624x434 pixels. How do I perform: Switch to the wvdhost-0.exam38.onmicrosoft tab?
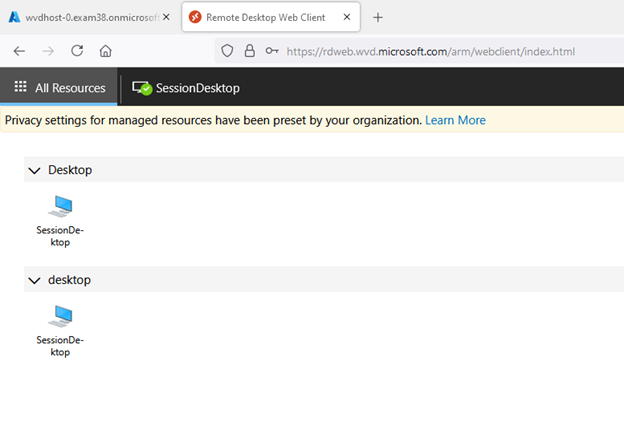[x=90, y=17]
